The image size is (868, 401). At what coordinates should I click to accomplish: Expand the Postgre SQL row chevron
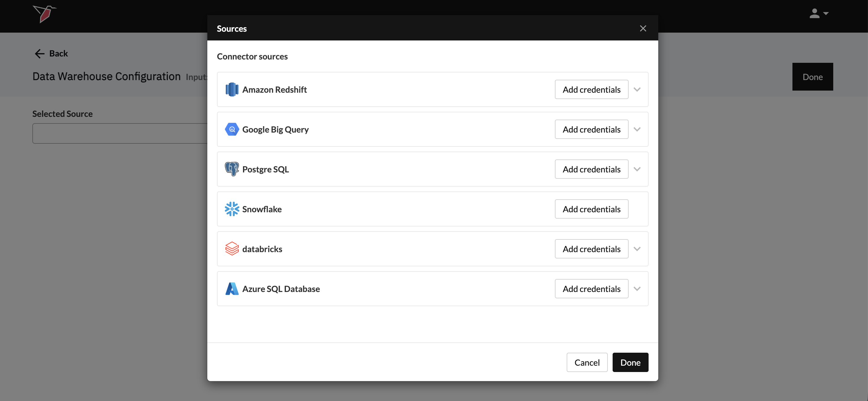[637, 169]
